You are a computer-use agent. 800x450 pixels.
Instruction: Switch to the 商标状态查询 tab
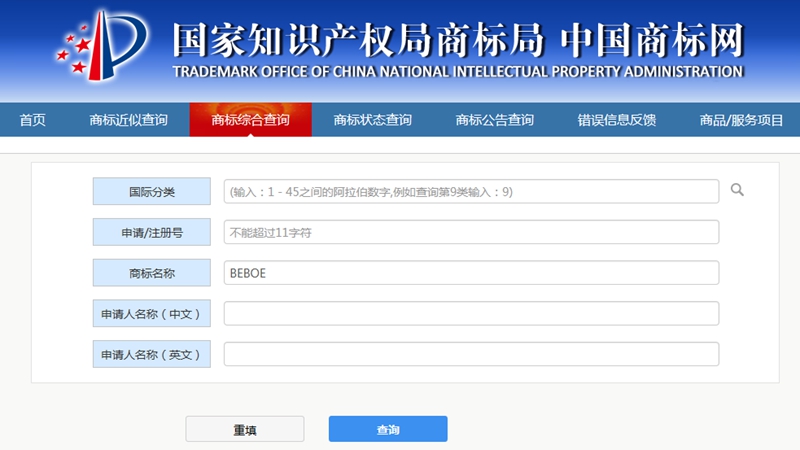[x=372, y=120]
